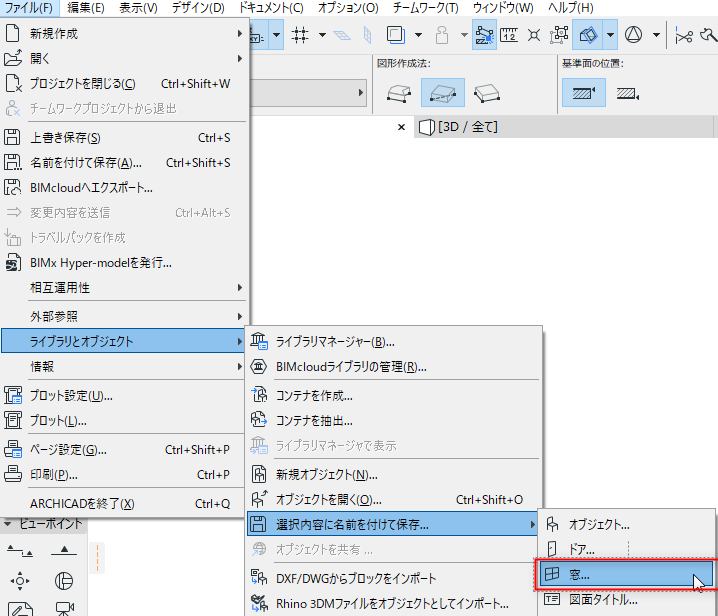Open プロット設定(U)...
Image resolution: width=718 pixels, height=616 pixels.
click(x=124, y=395)
